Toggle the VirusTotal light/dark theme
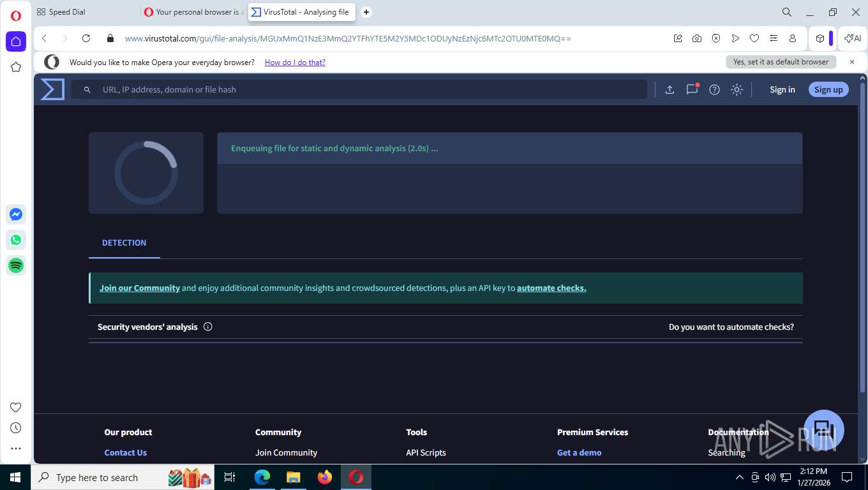 click(x=737, y=90)
